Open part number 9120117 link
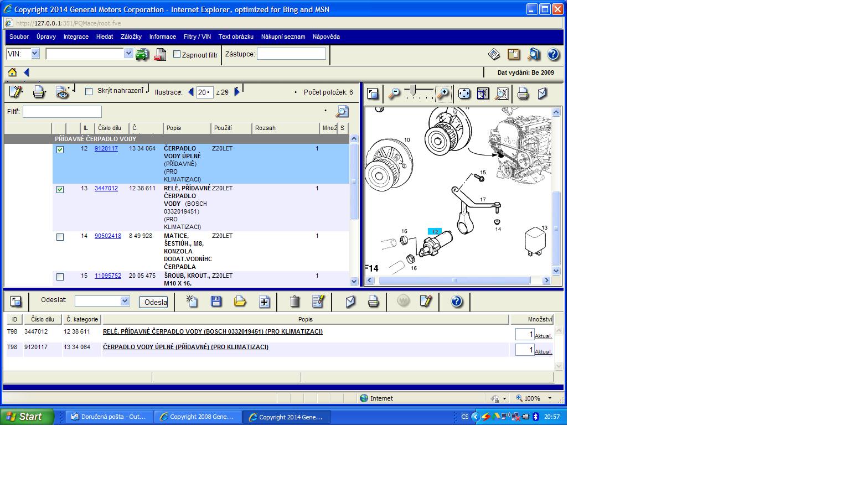The image size is (868, 488). 106,149
